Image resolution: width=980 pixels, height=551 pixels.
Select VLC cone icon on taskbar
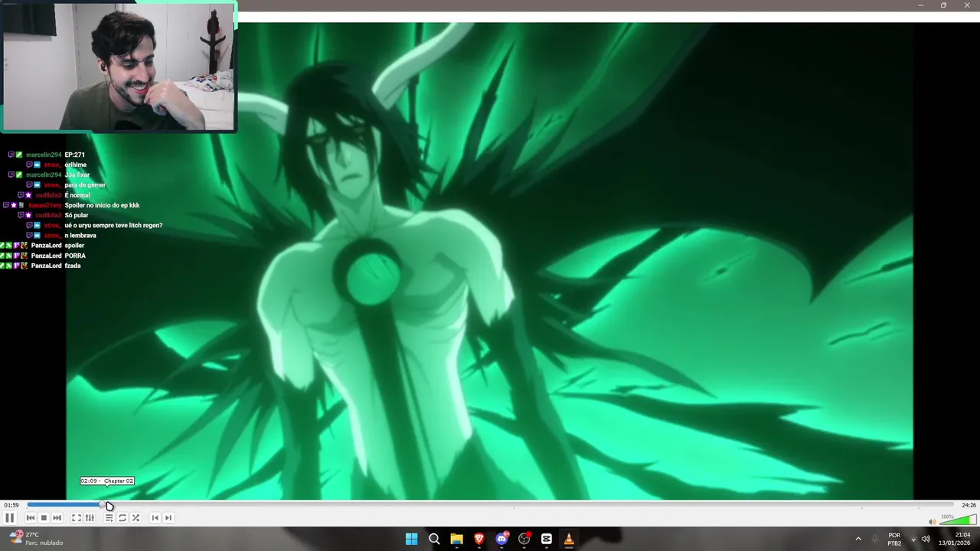[x=569, y=539]
